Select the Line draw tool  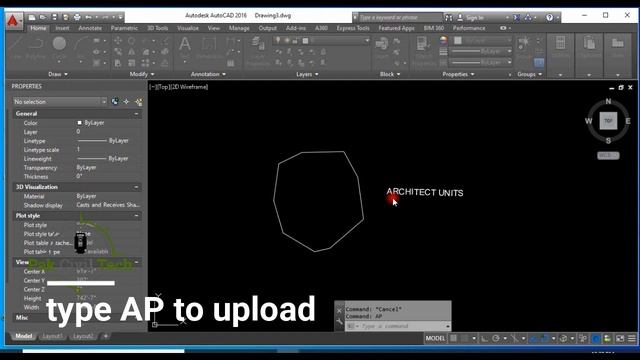[x=16, y=44]
